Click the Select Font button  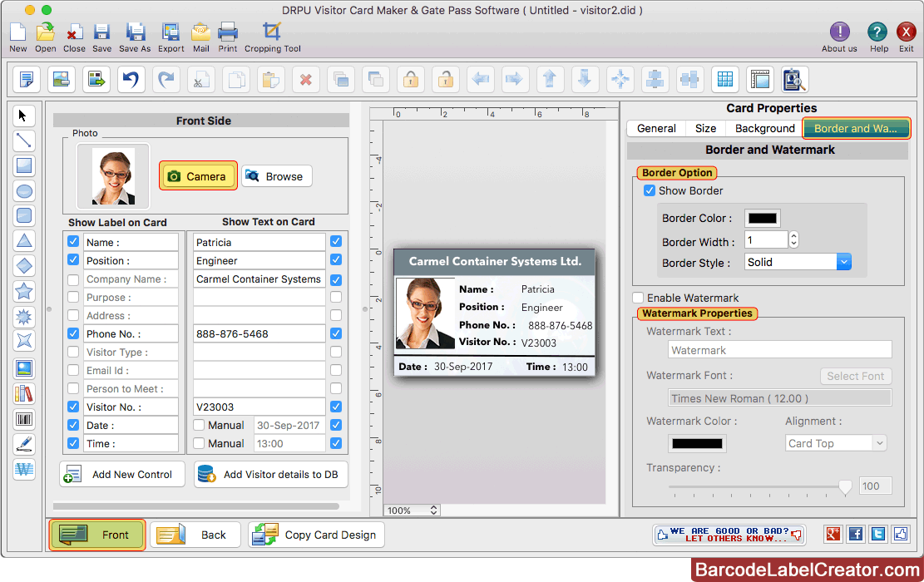(856, 376)
